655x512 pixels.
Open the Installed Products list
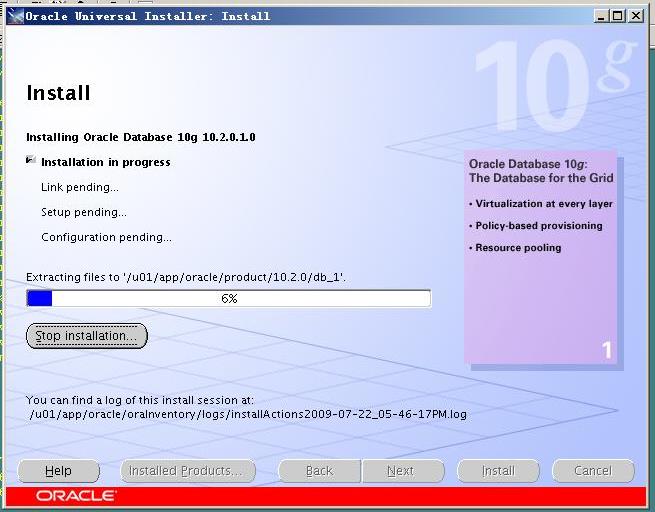[x=188, y=471]
